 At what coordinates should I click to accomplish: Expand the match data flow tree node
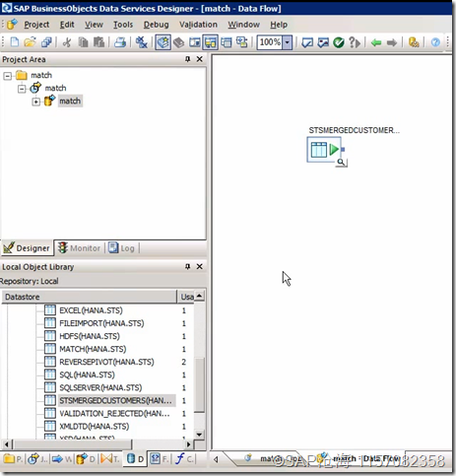point(36,102)
